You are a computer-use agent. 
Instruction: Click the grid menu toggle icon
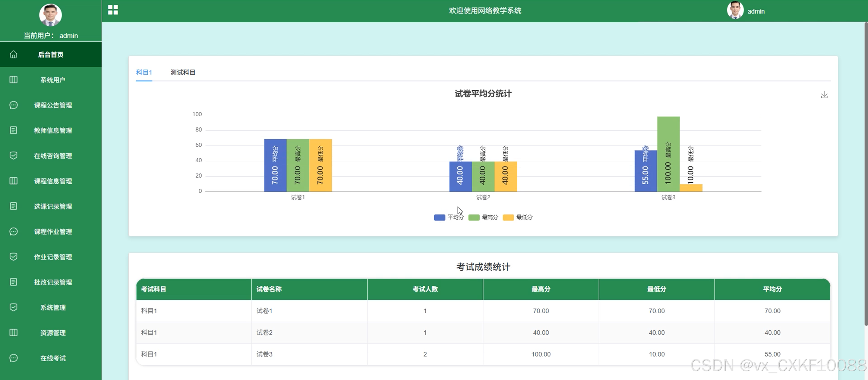point(113,10)
